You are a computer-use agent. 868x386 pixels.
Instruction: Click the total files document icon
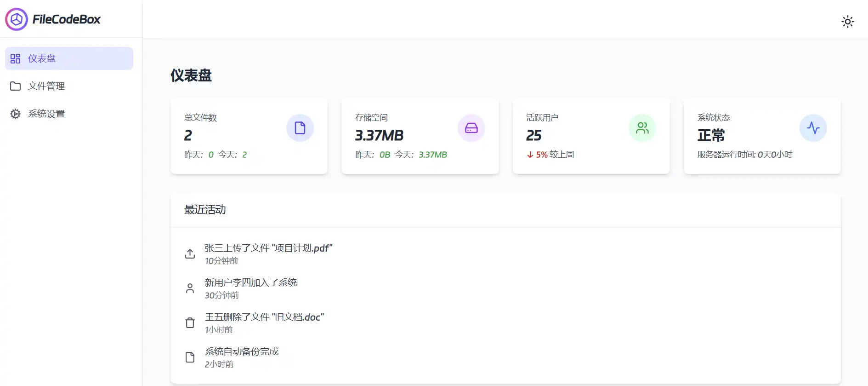[300, 128]
